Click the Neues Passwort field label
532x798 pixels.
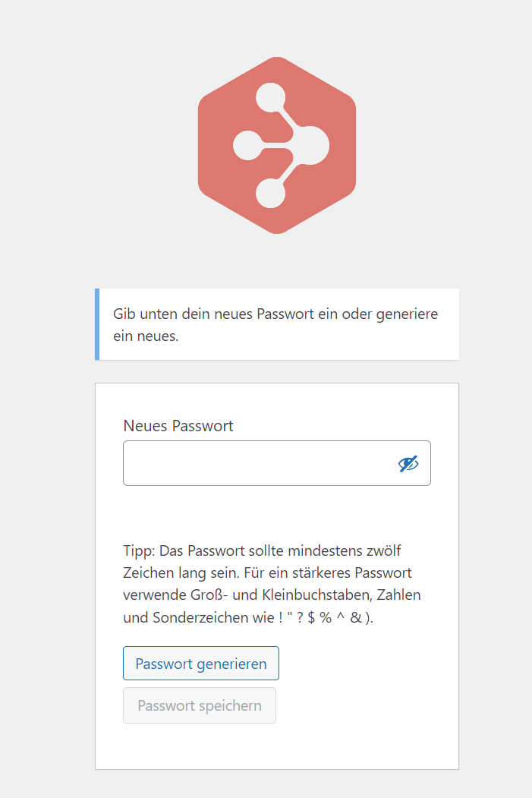[x=178, y=425]
